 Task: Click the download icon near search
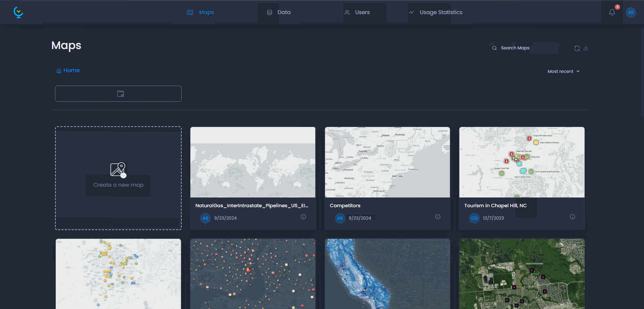pyautogui.click(x=586, y=48)
